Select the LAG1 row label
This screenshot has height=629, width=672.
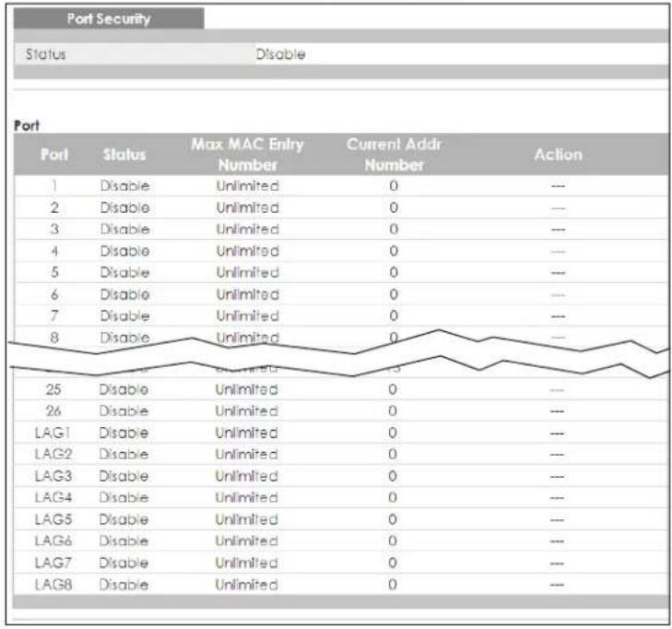pos(53,433)
